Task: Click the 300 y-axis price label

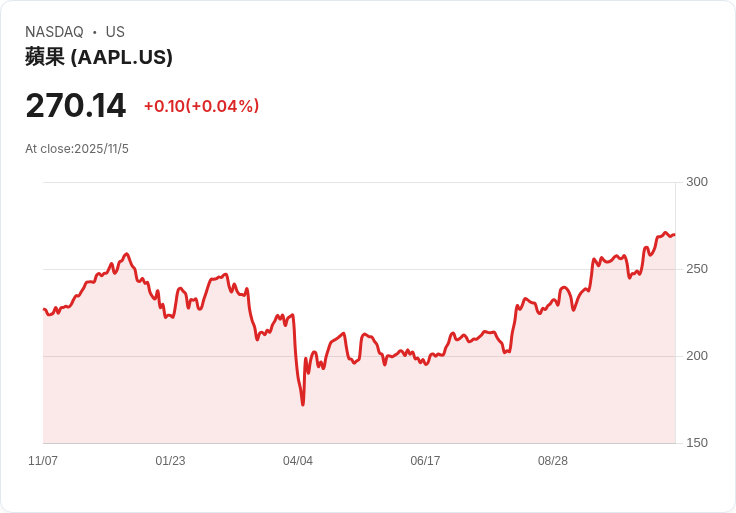Action: pyautogui.click(x=697, y=182)
